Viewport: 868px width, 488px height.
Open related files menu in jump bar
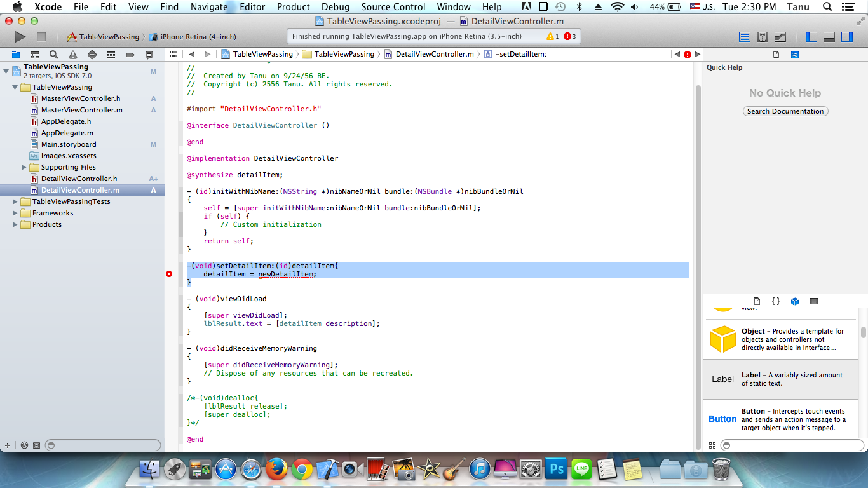coord(173,55)
